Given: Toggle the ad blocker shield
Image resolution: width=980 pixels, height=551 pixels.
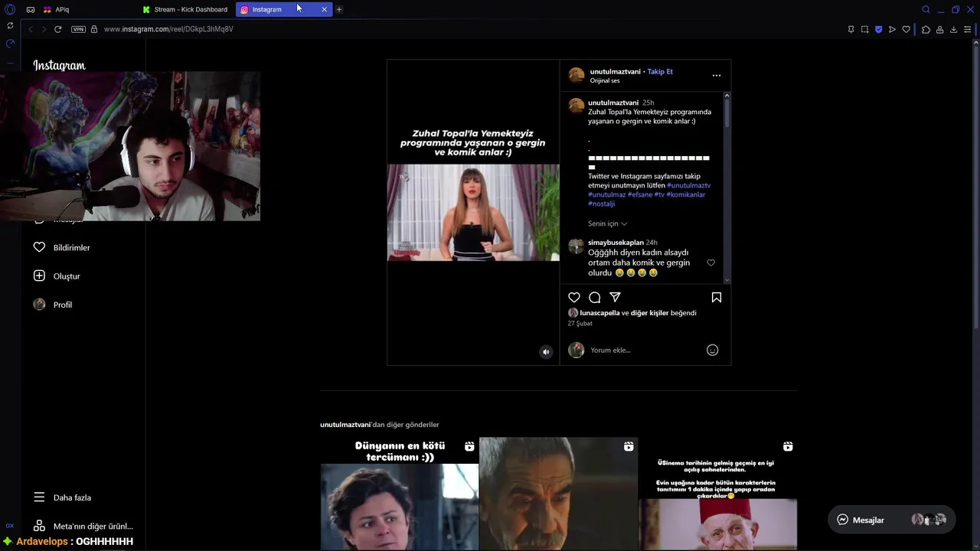Looking at the screenshot, I should pyautogui.click(x=878, y=29).
